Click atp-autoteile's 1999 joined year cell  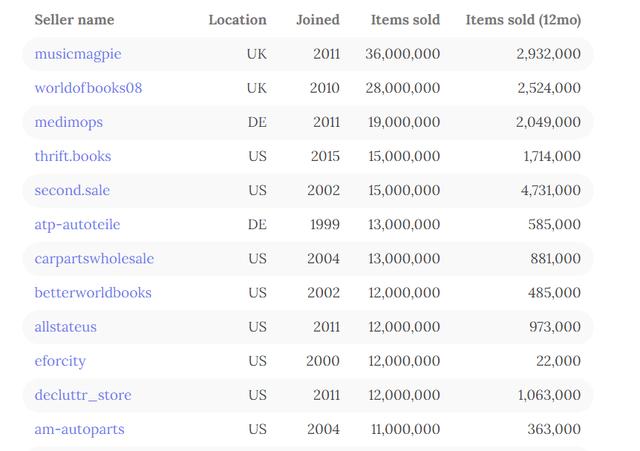pos(325,224)
